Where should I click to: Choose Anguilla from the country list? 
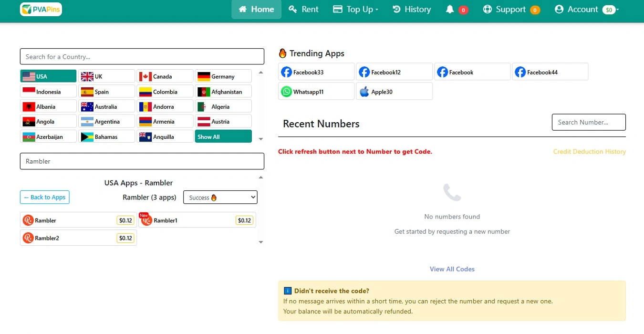(x=165, y=136)
